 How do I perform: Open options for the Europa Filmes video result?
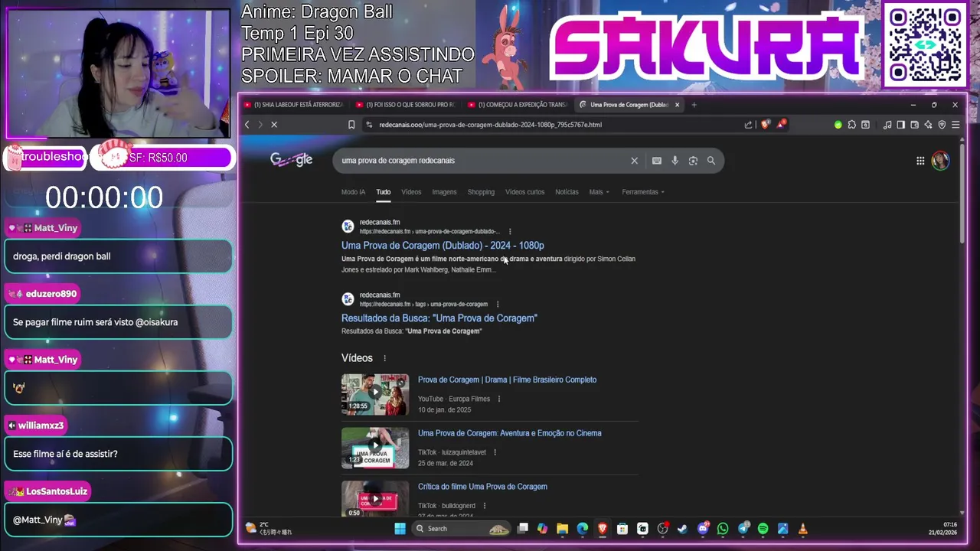tap(499, 399)
